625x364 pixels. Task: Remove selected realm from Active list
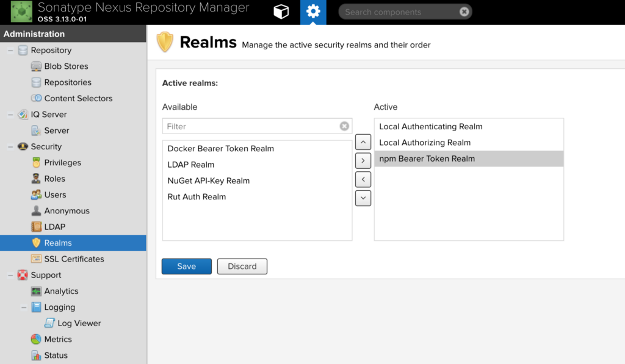tap(363, 179)
